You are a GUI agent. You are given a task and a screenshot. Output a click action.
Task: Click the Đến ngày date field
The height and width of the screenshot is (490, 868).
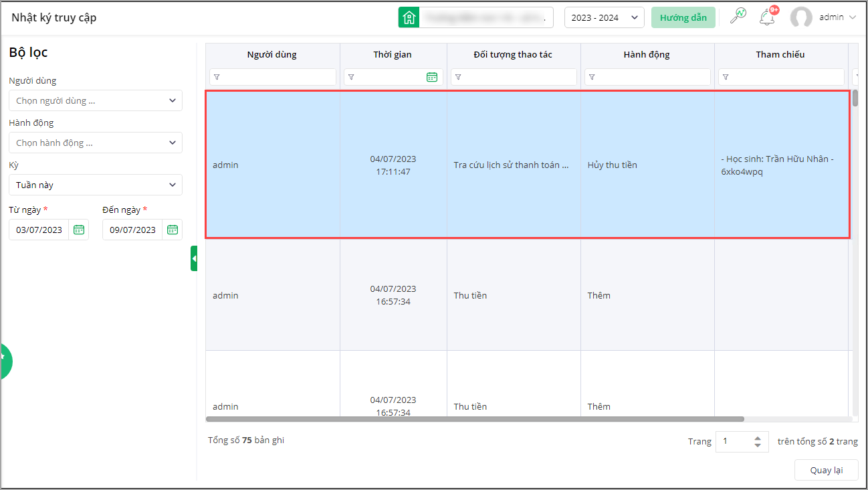tap(133, 230)
